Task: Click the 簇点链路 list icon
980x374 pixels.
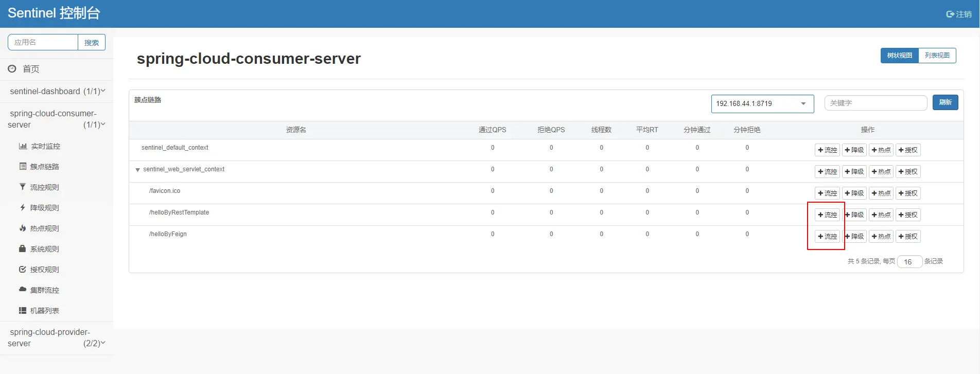Action: pos(23,166)
